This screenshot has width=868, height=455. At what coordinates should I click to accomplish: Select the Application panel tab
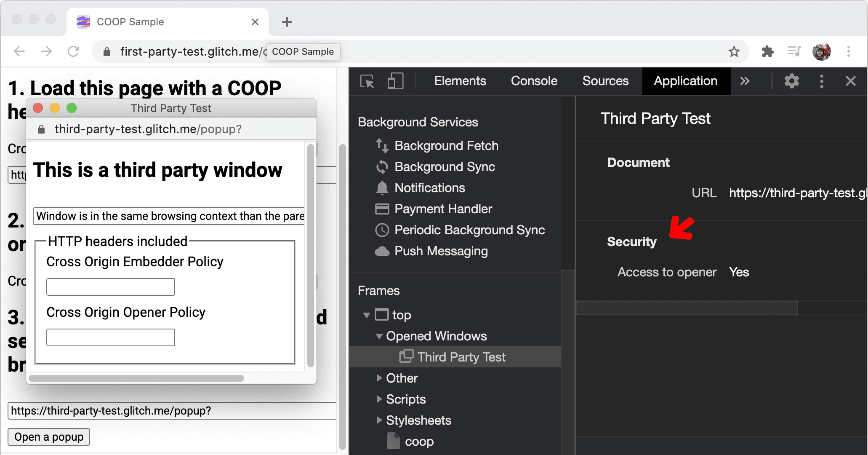686,80
